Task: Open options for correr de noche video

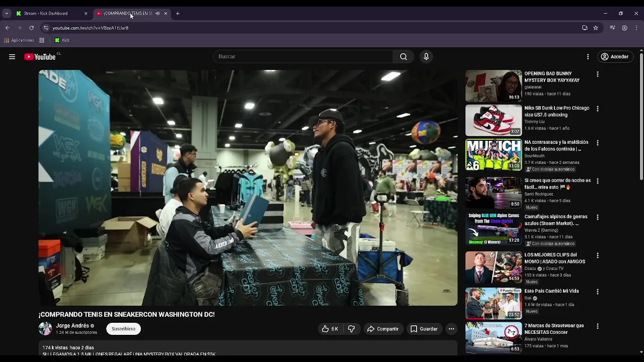Action: click(598, 181)
